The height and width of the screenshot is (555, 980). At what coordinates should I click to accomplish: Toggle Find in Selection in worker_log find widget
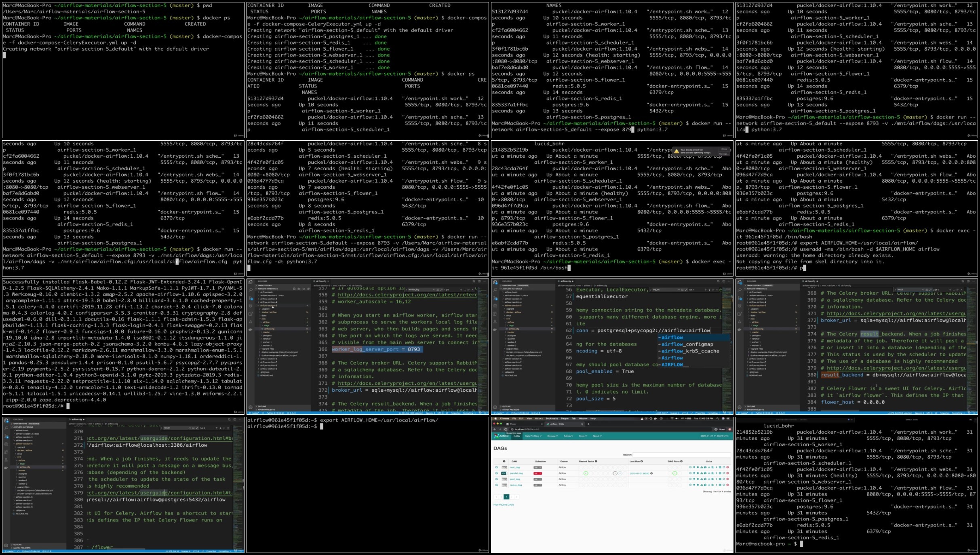click(468, 289)
